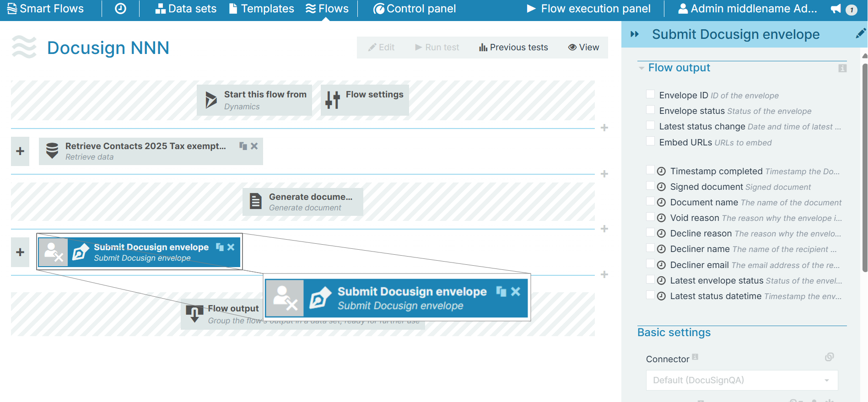This screenshot has height=402, width=868.
Task: Collapse the Flow output section
Action: 642,68
